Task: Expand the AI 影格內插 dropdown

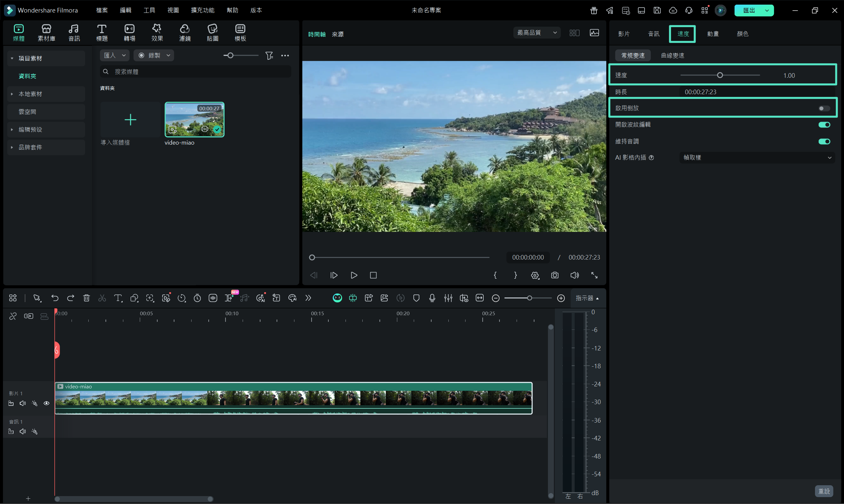Action: pyautogui.click(x=757, y=157)
